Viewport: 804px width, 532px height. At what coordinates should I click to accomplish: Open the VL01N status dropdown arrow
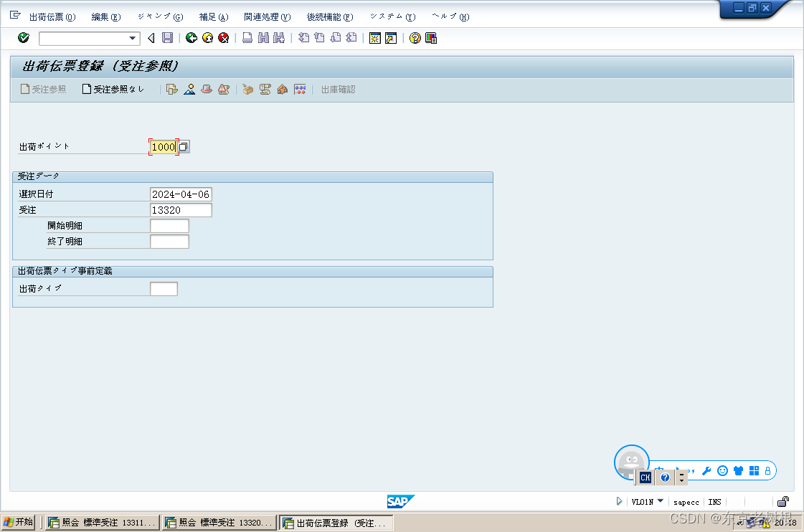click(661, 500)
